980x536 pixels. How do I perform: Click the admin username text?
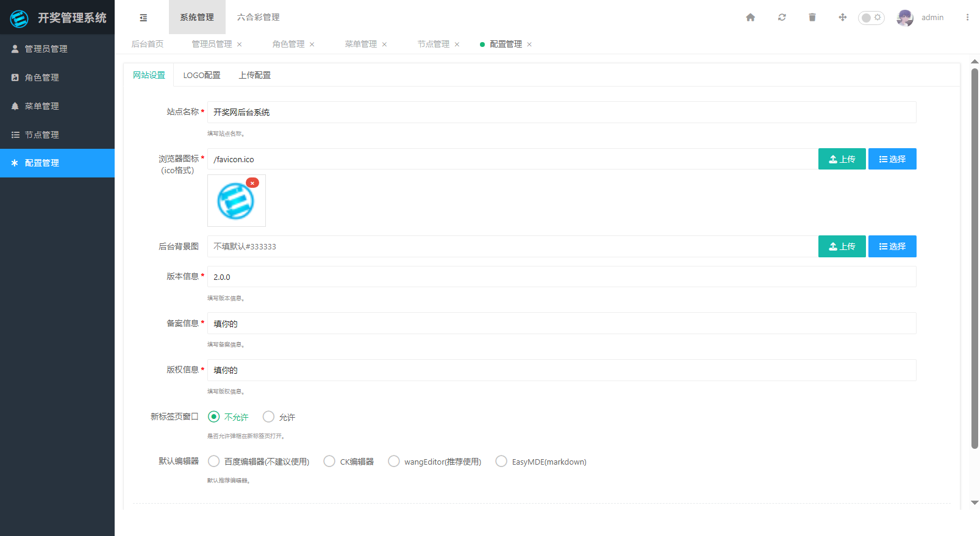tap(932, 18)
